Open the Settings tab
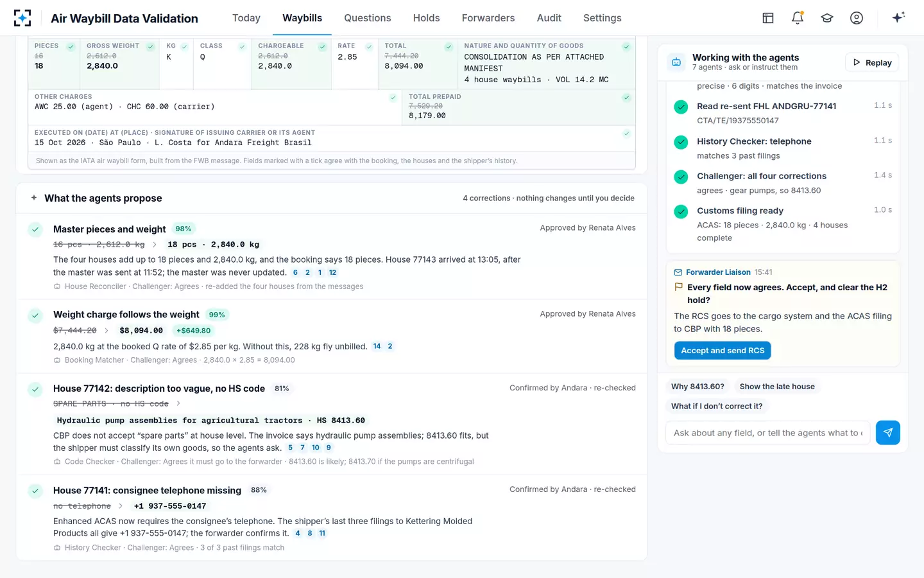Screen dimensions: 924x578 [x=603, y=18]
